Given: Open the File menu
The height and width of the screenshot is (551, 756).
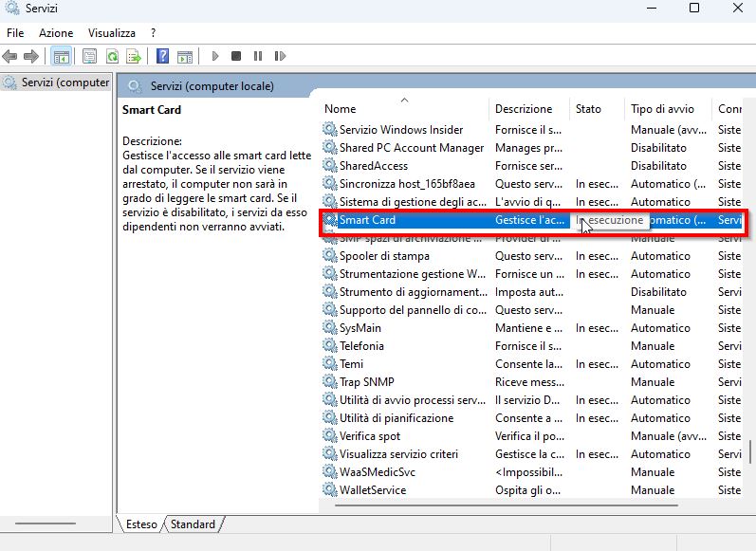Looking at the screenshot, I should click(15, 33).
